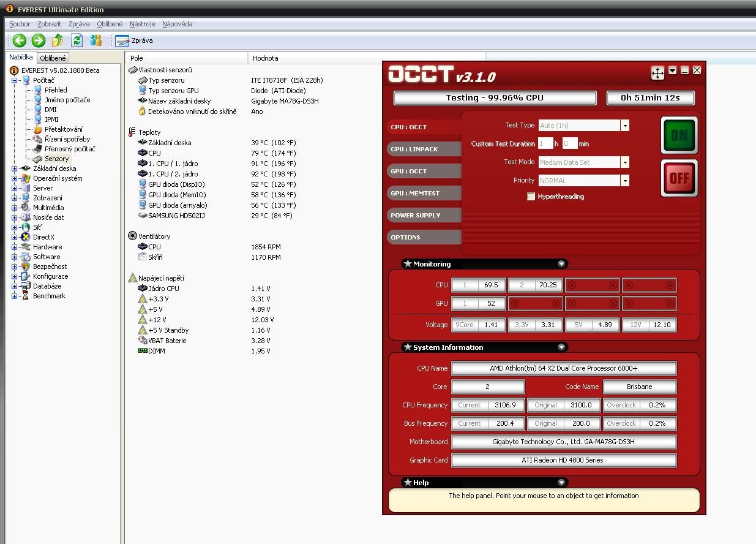
Task: Open the Oblíbené menu in menu bar
Action: 110,24
